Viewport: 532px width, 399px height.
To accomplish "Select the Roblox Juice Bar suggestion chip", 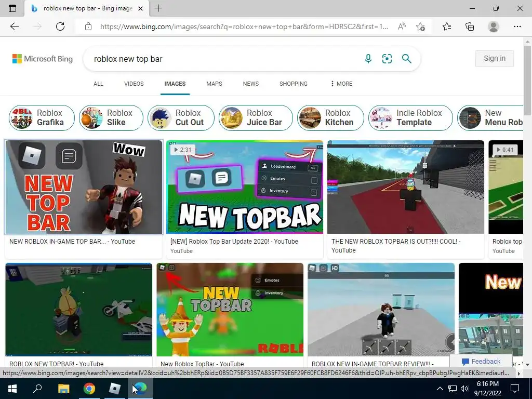I will (x=256, y=118).
